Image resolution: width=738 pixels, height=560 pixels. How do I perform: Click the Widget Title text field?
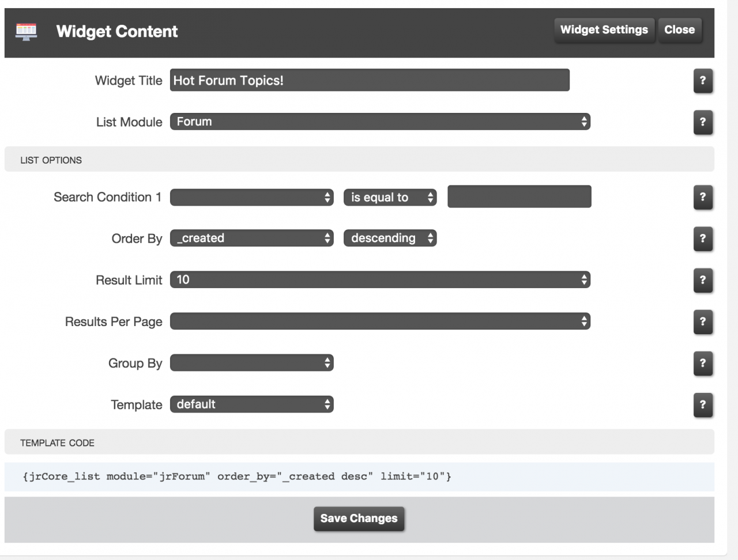[x=370, y=80]
